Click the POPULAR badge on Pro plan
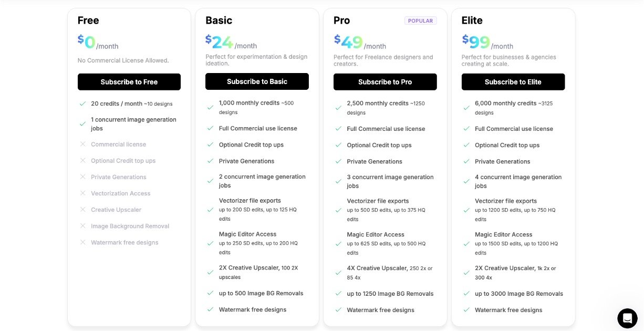Viewport: 644px width, 331px height. pos(420,21)
